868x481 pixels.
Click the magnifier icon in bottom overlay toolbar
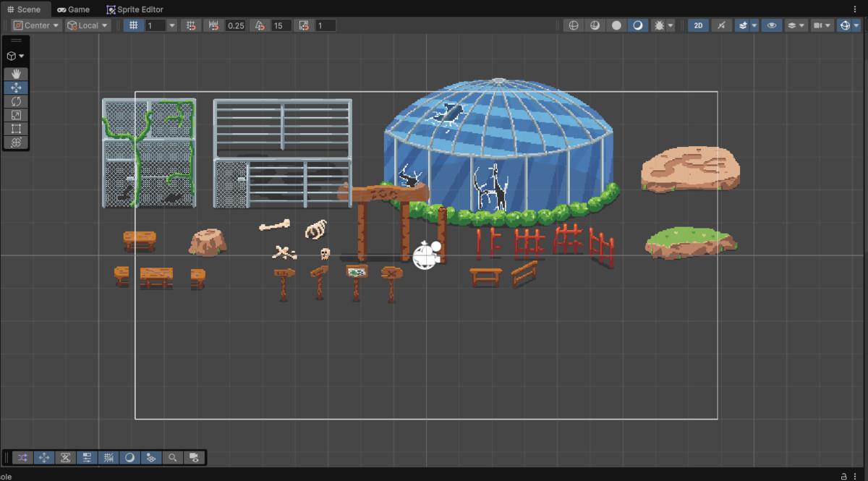[x=172, y=457]
